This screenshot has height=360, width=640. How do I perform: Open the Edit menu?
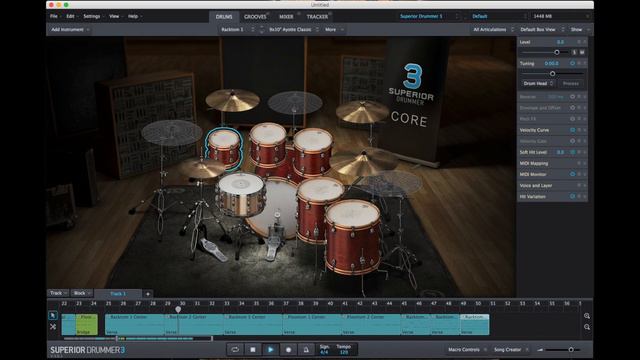[x=71, y=16]
